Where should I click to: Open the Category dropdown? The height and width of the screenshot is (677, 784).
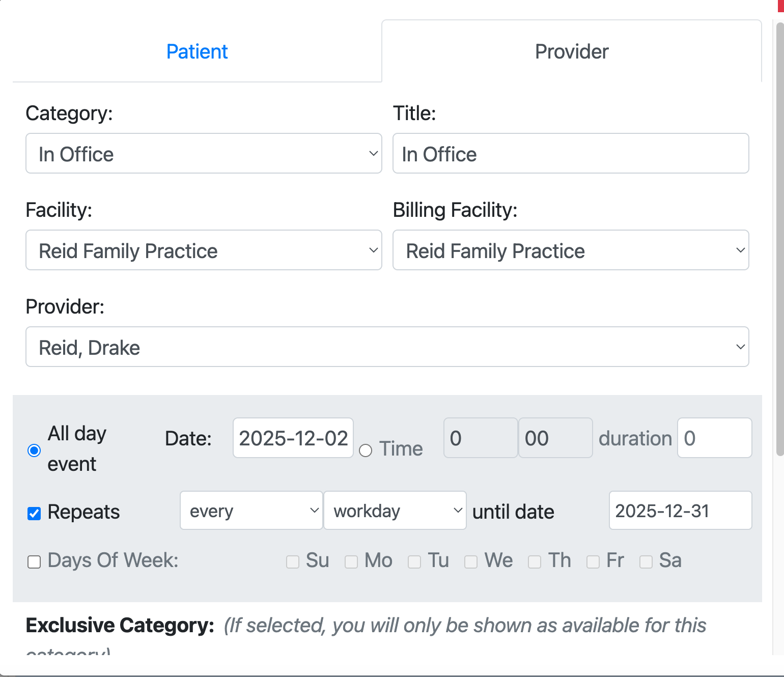click(x=204, y=153)
